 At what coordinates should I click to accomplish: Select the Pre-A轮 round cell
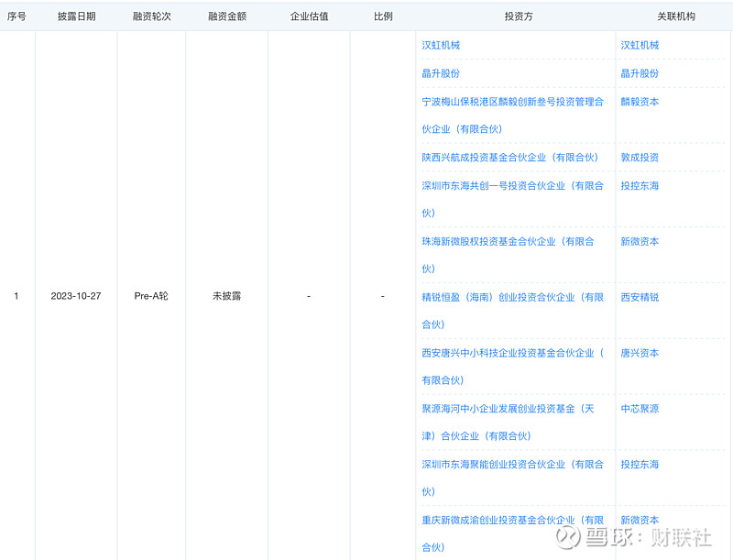click(151, 296)
